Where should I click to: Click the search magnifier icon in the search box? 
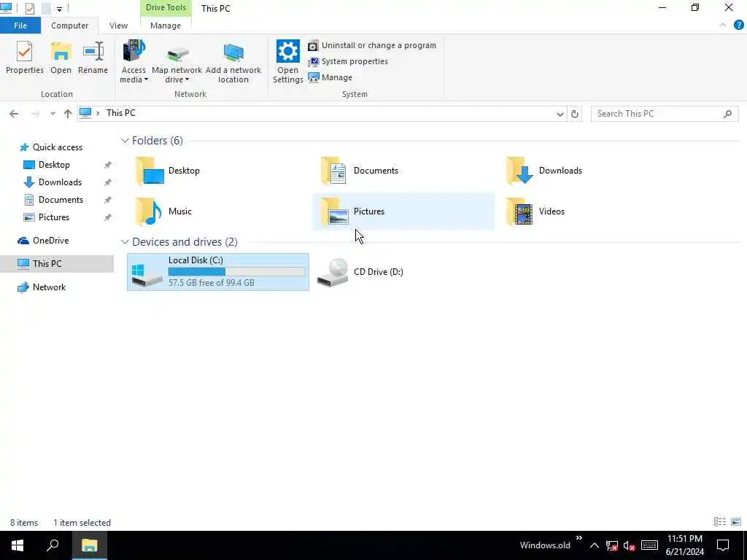point(727,113)
